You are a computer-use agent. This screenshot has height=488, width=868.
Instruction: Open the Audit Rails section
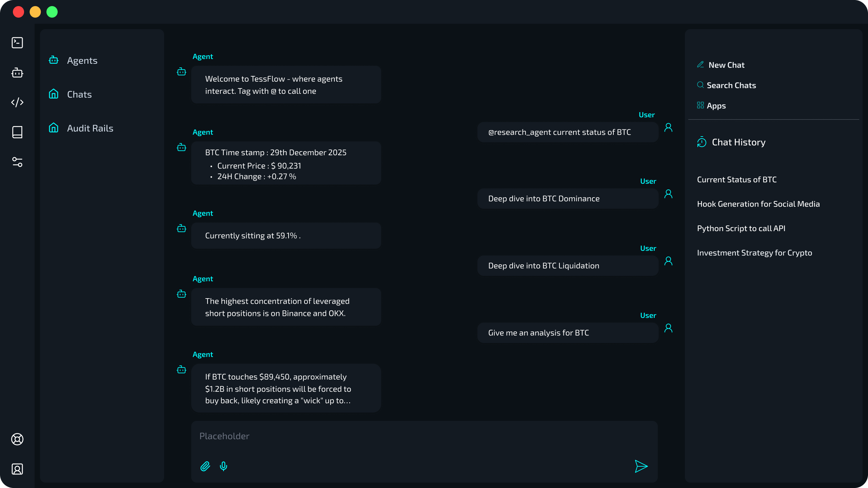90,128
